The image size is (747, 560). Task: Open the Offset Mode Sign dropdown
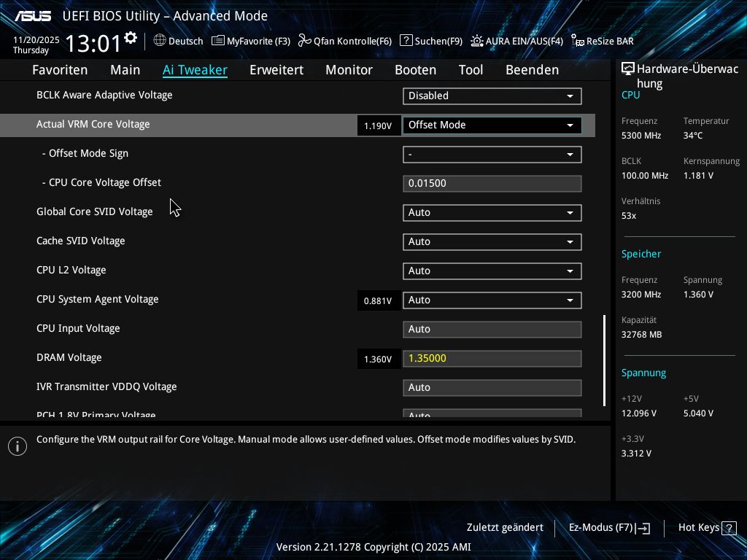[492, 155]
